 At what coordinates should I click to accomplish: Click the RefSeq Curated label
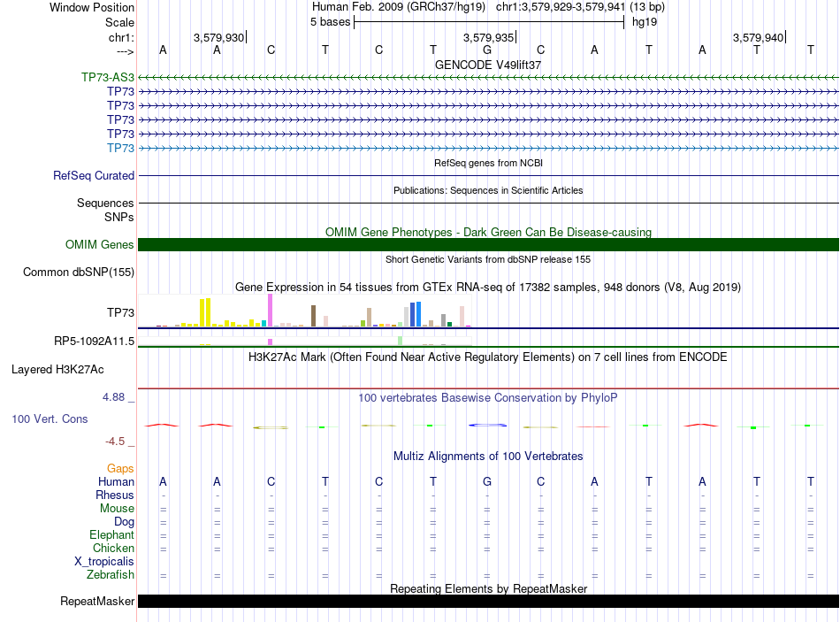click(94, 175)
